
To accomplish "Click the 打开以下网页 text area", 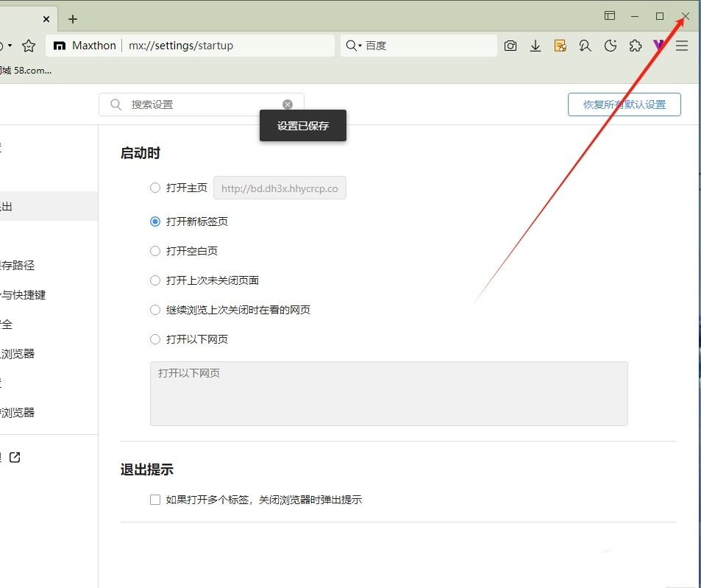I will tap(389, 394).
